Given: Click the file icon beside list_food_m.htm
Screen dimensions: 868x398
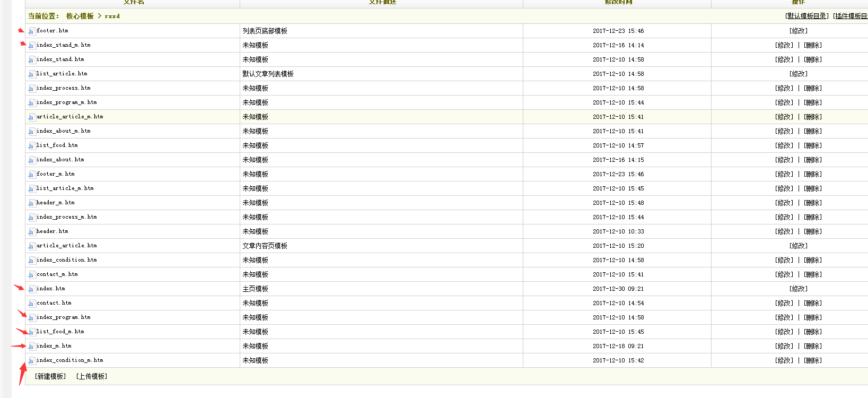Looking at the screenshot, I should pyautogui.click(x=32, y=332).
